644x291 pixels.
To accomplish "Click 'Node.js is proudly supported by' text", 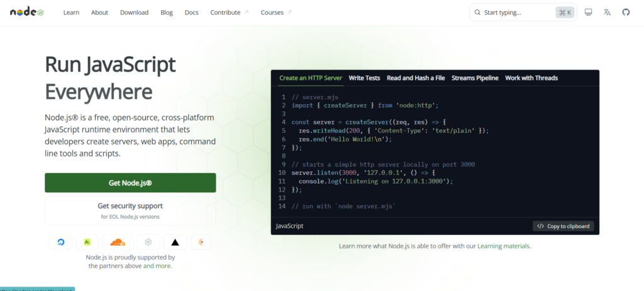I will click(x=130, y=258).
